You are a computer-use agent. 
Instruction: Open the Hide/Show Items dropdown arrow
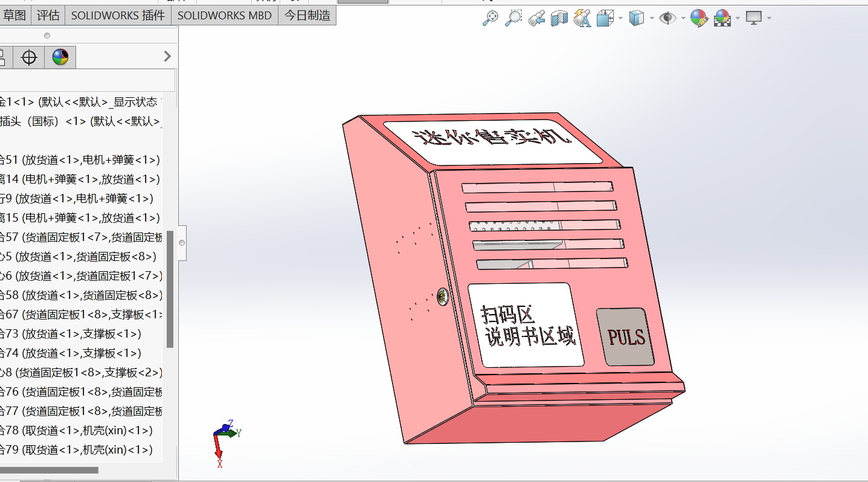[683, 18]
